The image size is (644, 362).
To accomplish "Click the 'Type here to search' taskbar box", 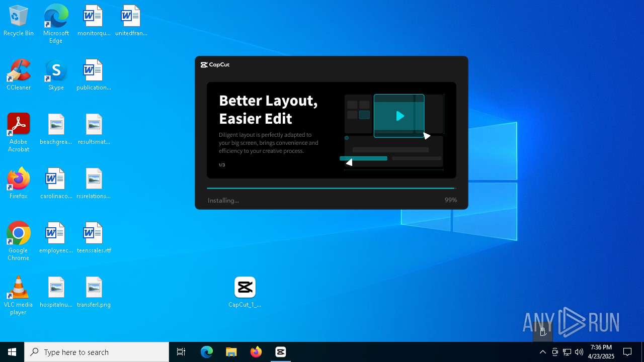I will [97, 352].
